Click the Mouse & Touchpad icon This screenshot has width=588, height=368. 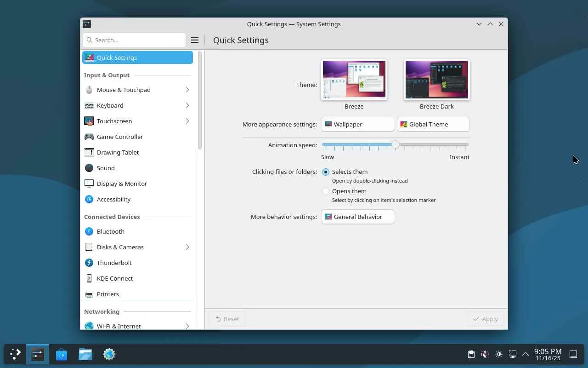click(x=89, y=90)
